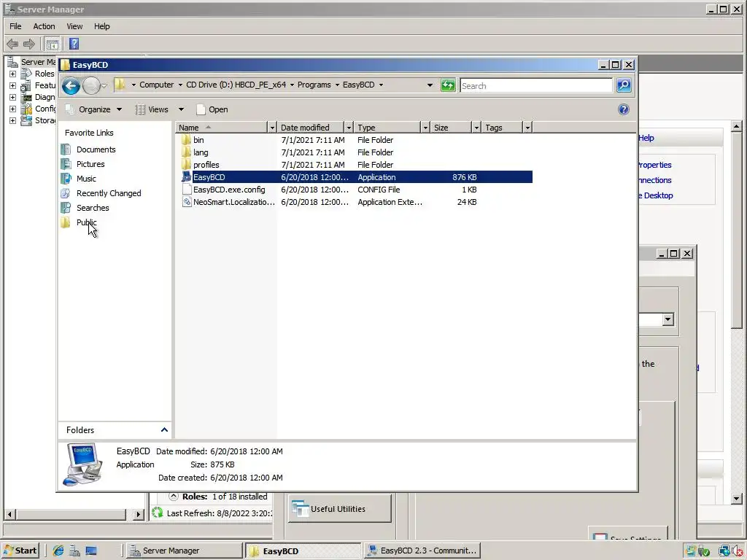Open Explorer help question mark icon
The image size is (747, 560).
(623, 109)
